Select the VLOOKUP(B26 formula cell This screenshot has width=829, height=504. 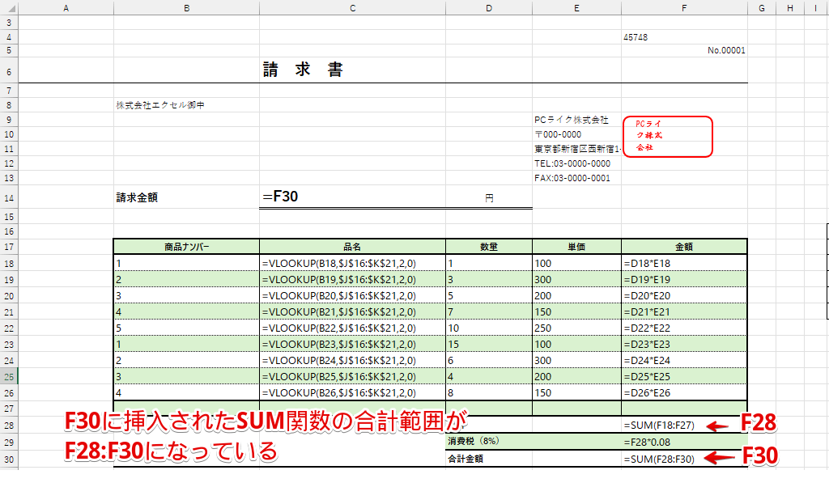[x=352, y=392]
